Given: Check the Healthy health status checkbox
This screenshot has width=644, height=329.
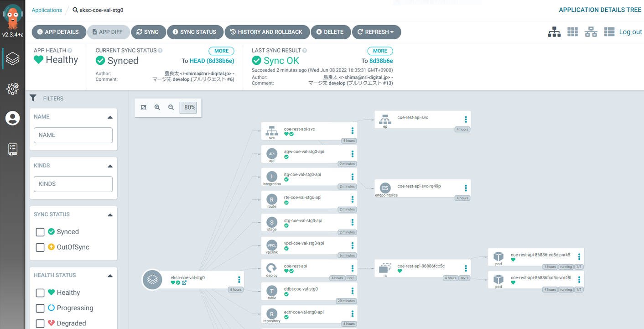Looking at the screenshot, I should 40,293.
